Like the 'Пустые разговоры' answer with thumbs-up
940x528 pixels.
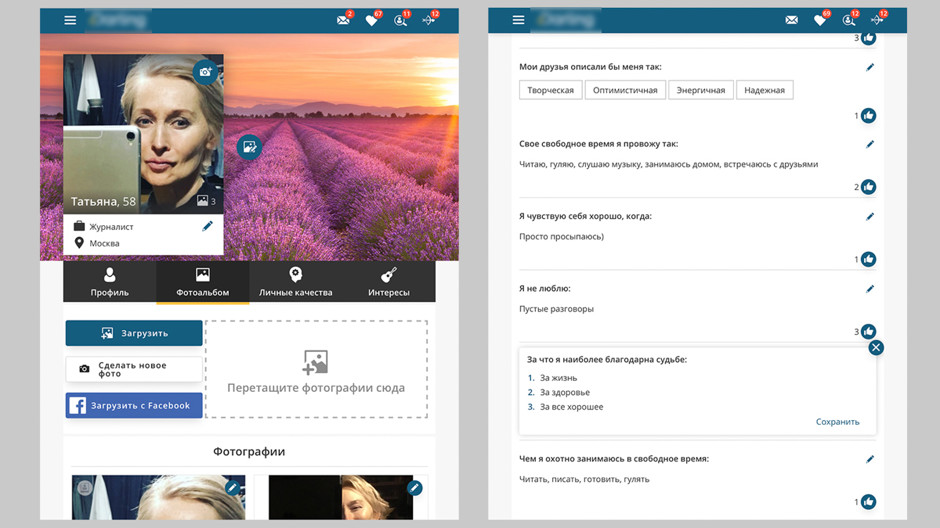click(868, 331)
